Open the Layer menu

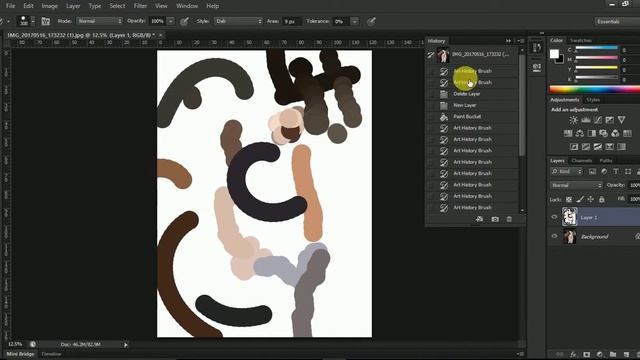73,6
